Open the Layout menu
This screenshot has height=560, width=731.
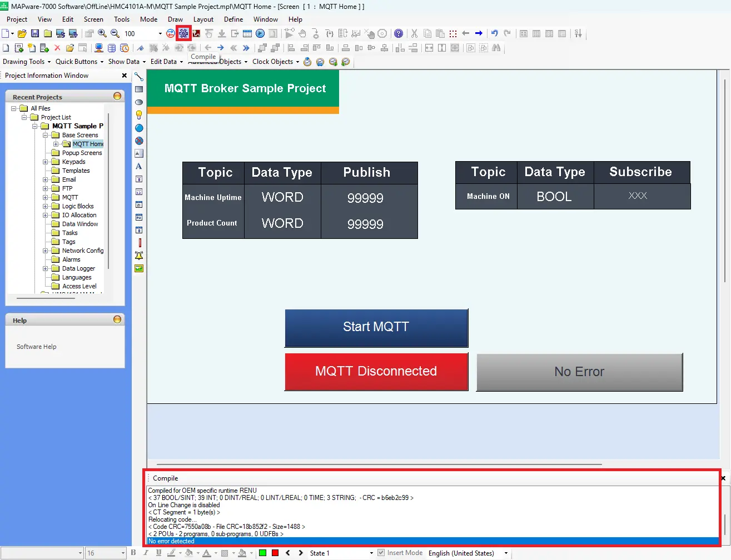[203, 19]
